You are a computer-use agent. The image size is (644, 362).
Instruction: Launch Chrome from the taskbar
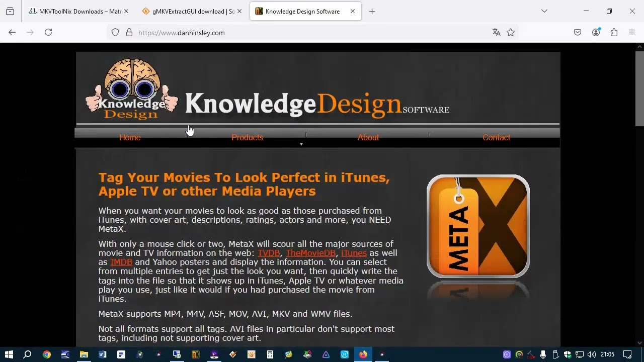[46, 354]
